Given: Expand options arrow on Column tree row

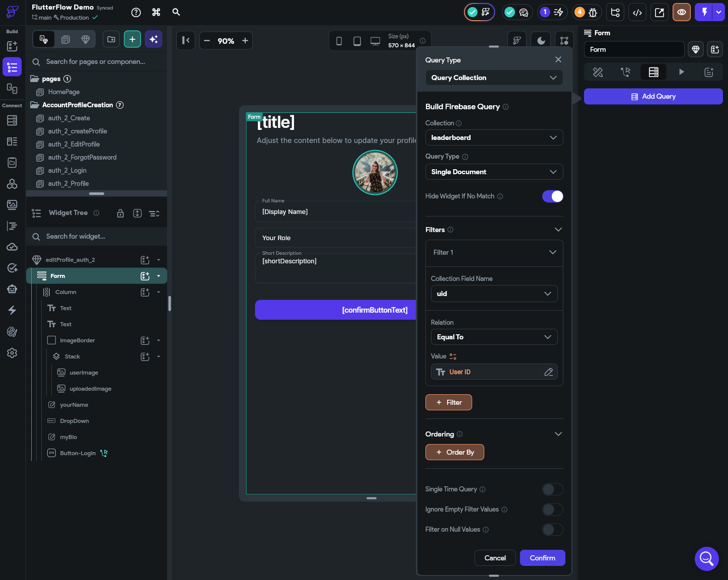Looking at the screenshot, I should (159, 292).
